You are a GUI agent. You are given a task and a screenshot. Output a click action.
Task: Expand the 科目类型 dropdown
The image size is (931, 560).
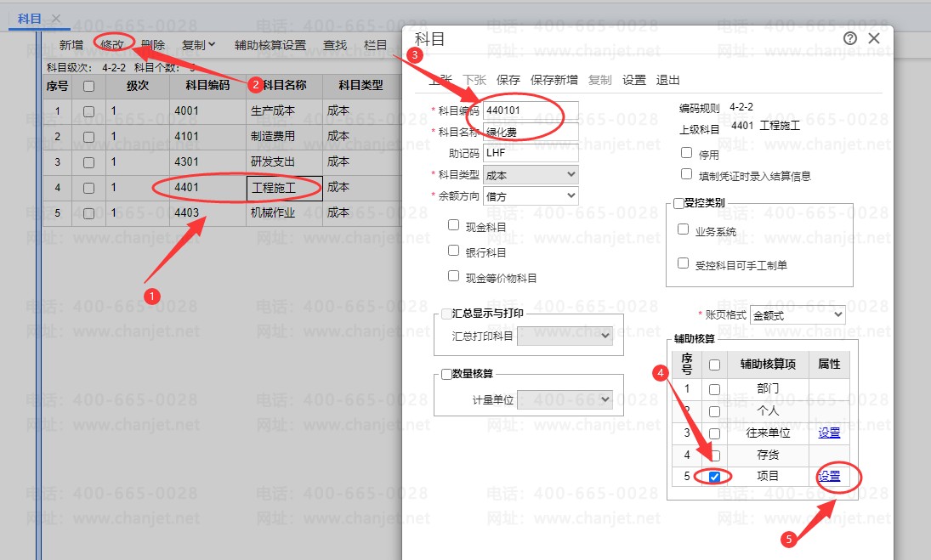531,175
